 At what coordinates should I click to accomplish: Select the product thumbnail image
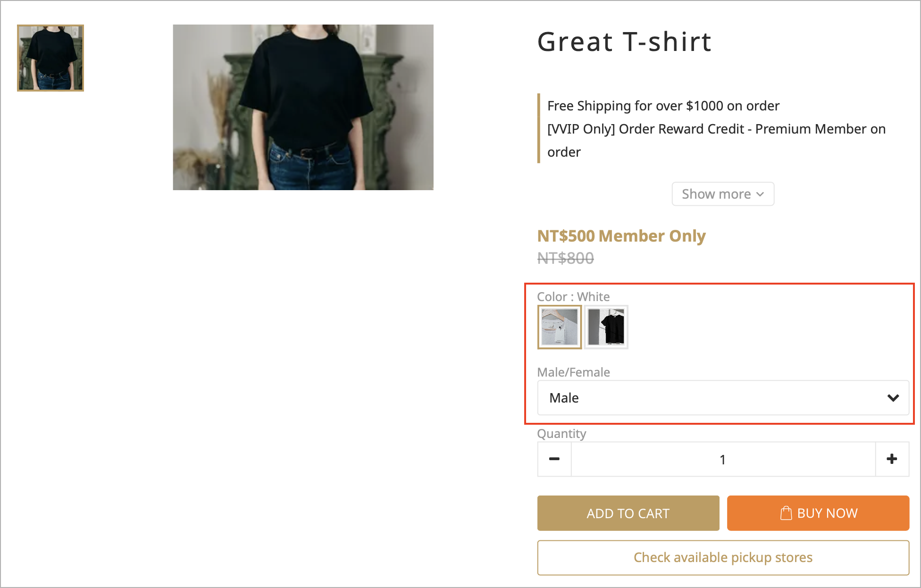click(50, 58)
